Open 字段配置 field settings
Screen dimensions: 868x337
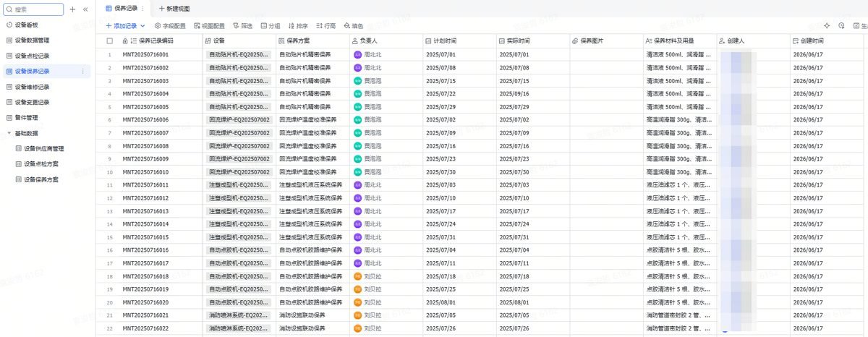click(x=170, y=25)
